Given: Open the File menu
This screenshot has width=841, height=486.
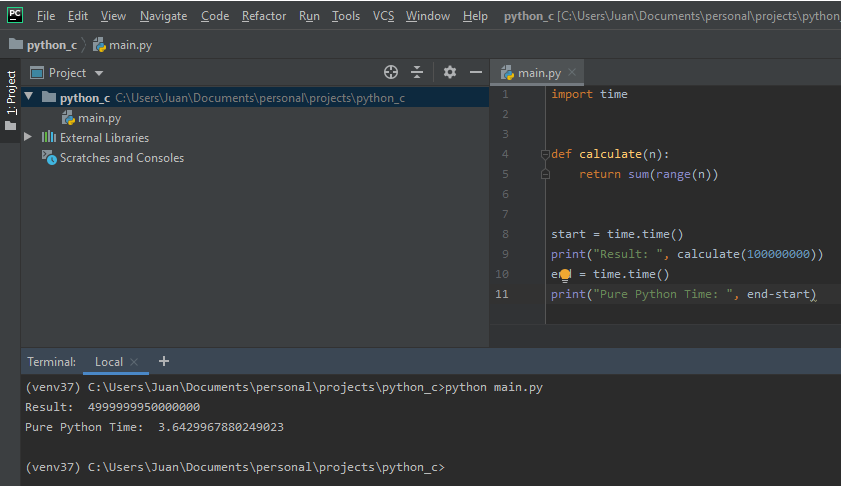Looking at the screenshot, I should pos(46,16).
